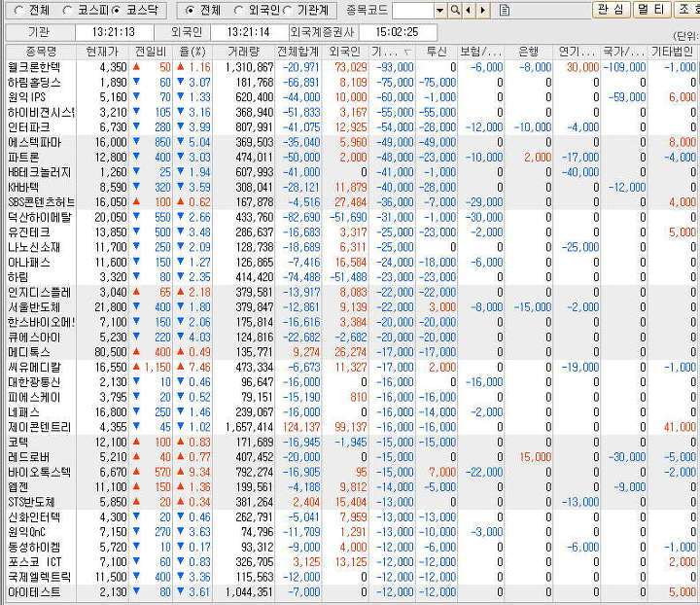Select the 레드로버 stock row
This screenshot has height=605, width=700.
coord(352,458)
